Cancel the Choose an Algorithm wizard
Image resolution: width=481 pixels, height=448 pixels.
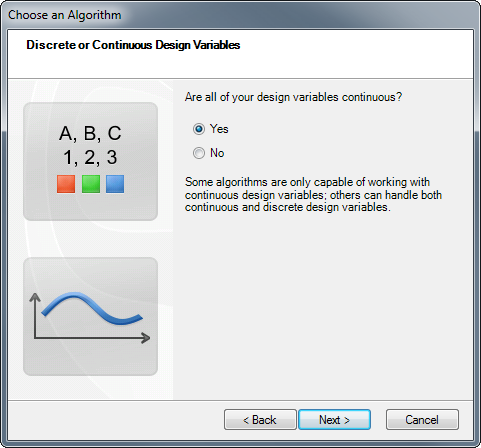coord(422,420)
